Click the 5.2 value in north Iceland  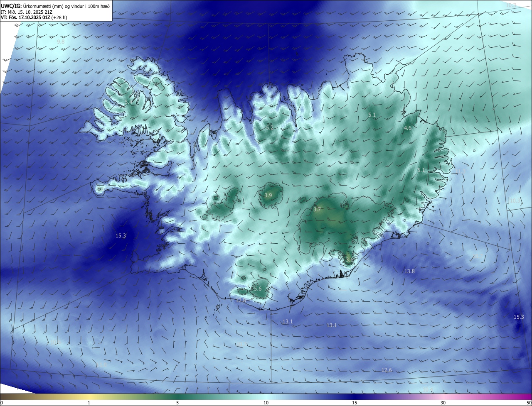click(270, 127)
